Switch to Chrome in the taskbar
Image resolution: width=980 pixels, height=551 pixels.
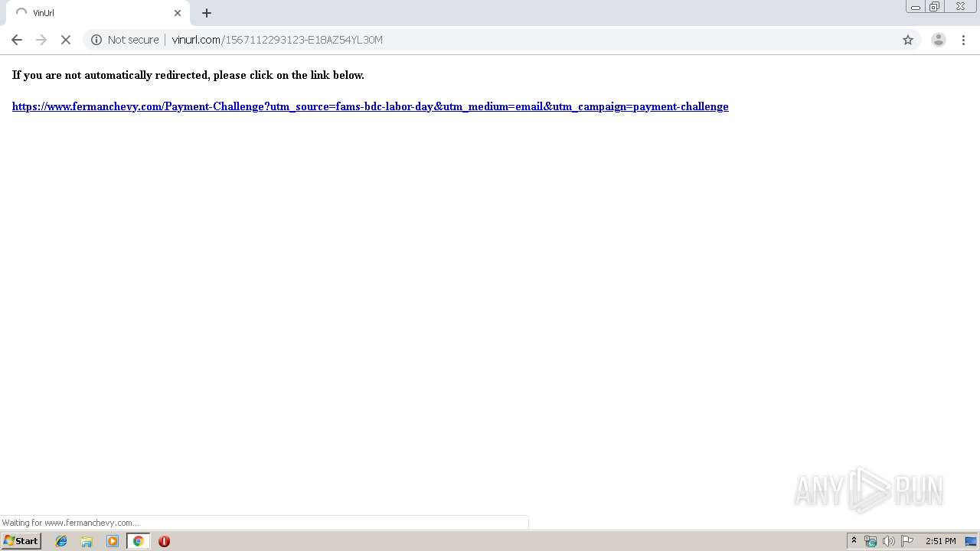coord(138,541)
